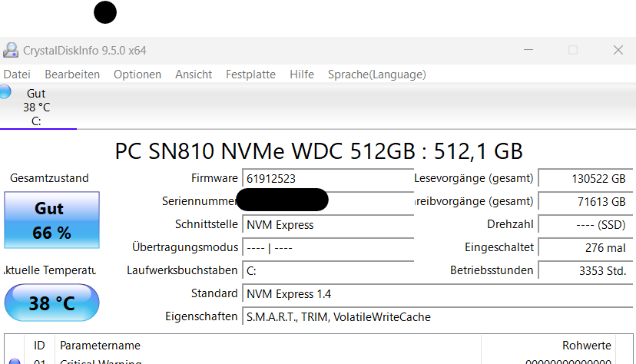Image resolution: width=636 pixels, height=364 pixels.
Task: Click the Seriennummer label
Action: pos(199,201)
